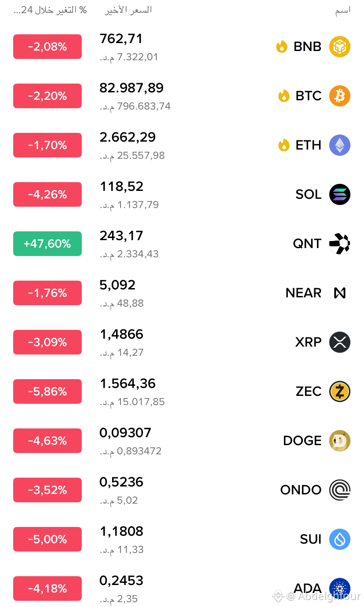Viewport: 364px width, 607px height.
Task: Tap the BNB coin logo icon
Action: [x=340, y=47]
